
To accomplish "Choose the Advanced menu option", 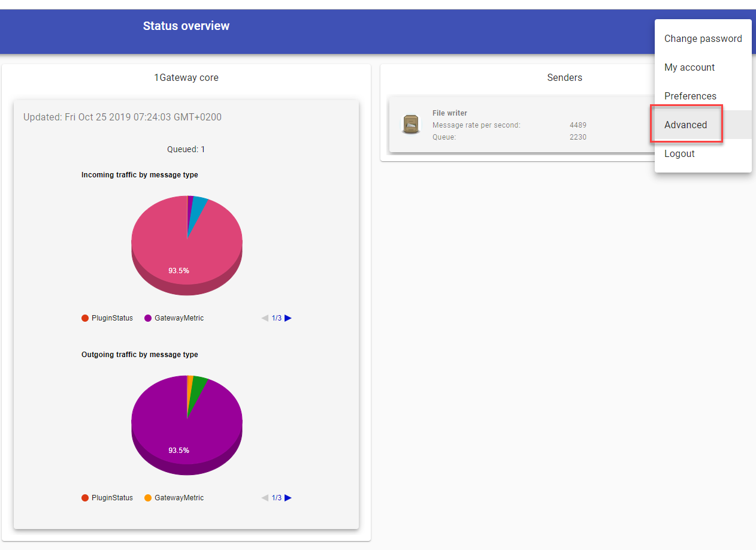I will coord(686,125).
